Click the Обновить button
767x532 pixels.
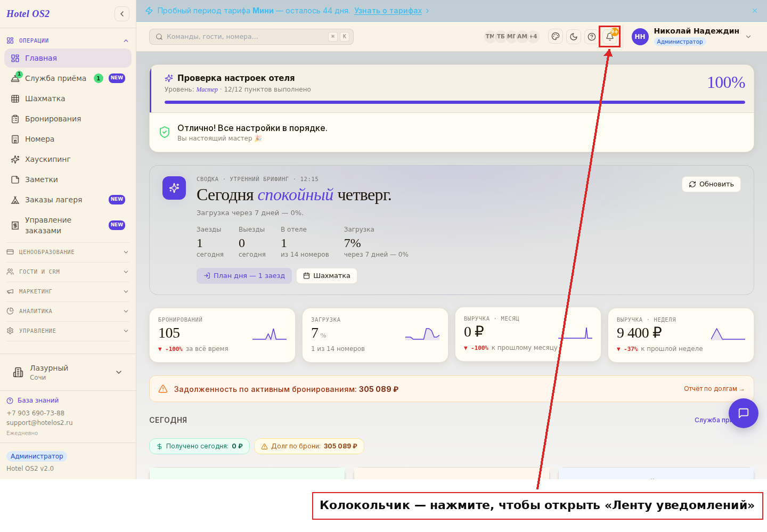pyautogui.click(x=711, y=184)
